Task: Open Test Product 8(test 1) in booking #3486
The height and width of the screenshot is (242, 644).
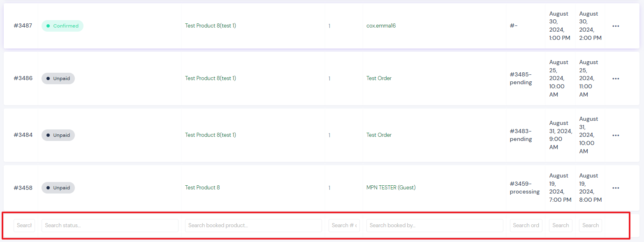Action: [x=211, y=78]
